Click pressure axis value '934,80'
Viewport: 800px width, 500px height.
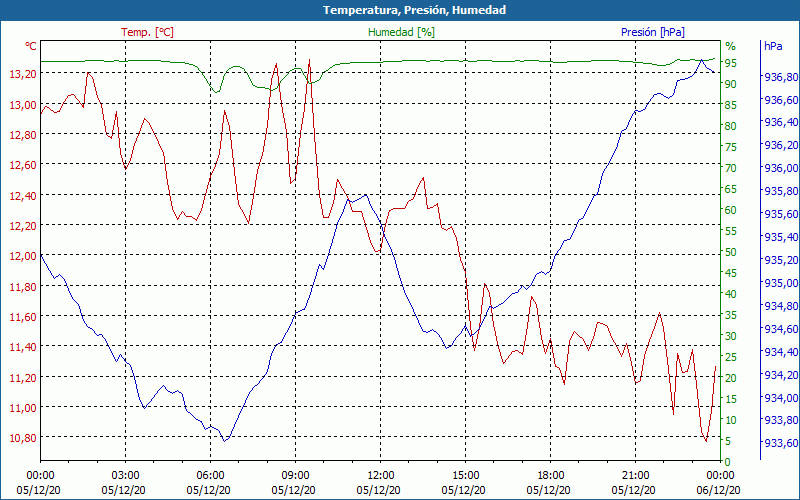781,306
